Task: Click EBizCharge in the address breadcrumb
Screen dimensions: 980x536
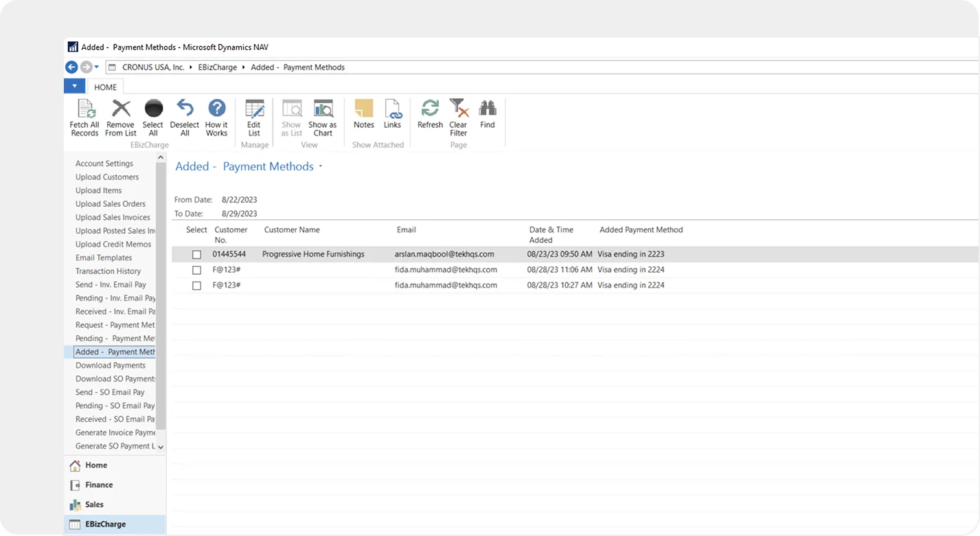Action: pyautogui.click(x=218, y=67)
